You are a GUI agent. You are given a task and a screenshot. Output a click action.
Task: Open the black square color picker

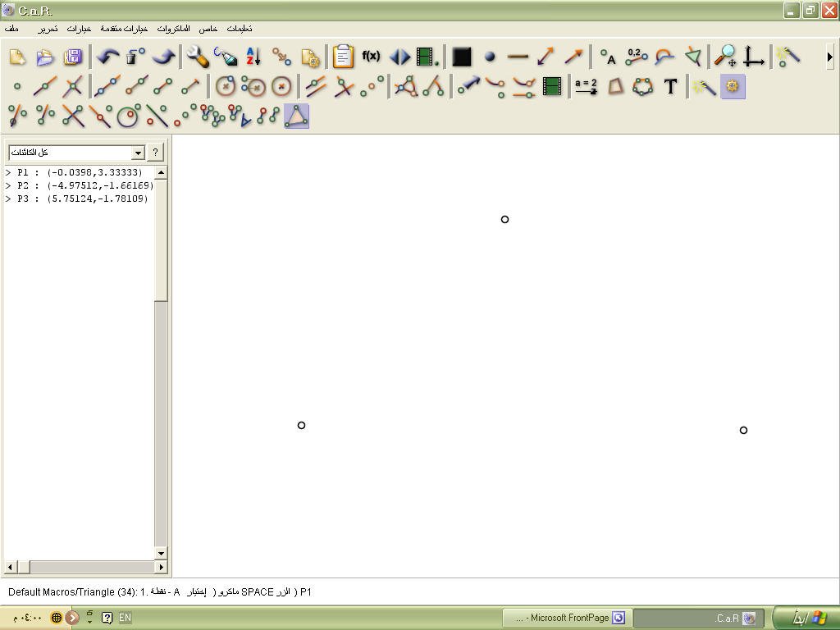click(461, 57)
